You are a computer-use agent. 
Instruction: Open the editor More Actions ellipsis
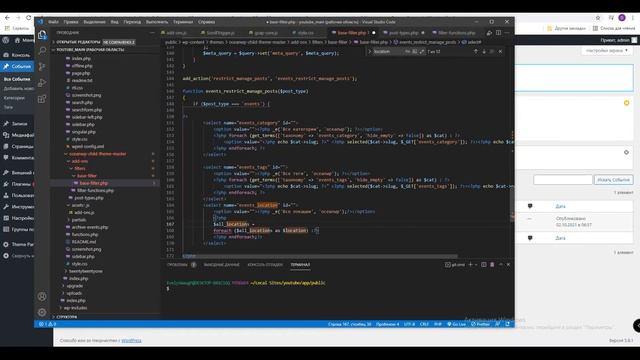507,33
